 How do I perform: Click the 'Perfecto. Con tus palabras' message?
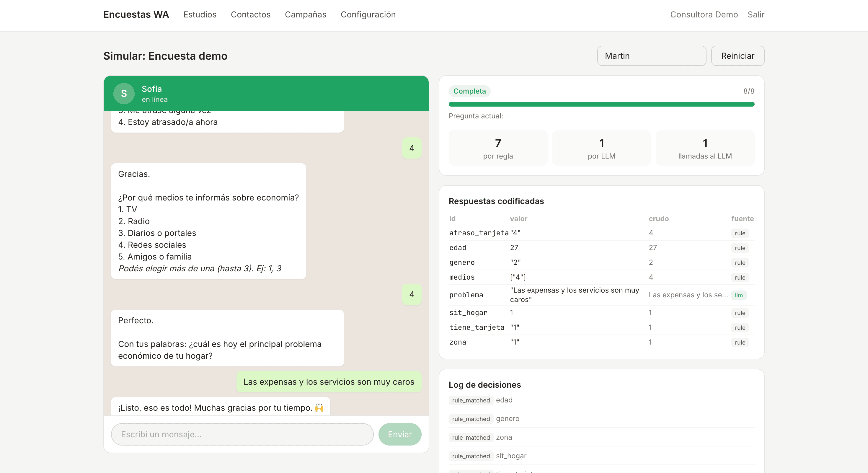click(227, 338)
